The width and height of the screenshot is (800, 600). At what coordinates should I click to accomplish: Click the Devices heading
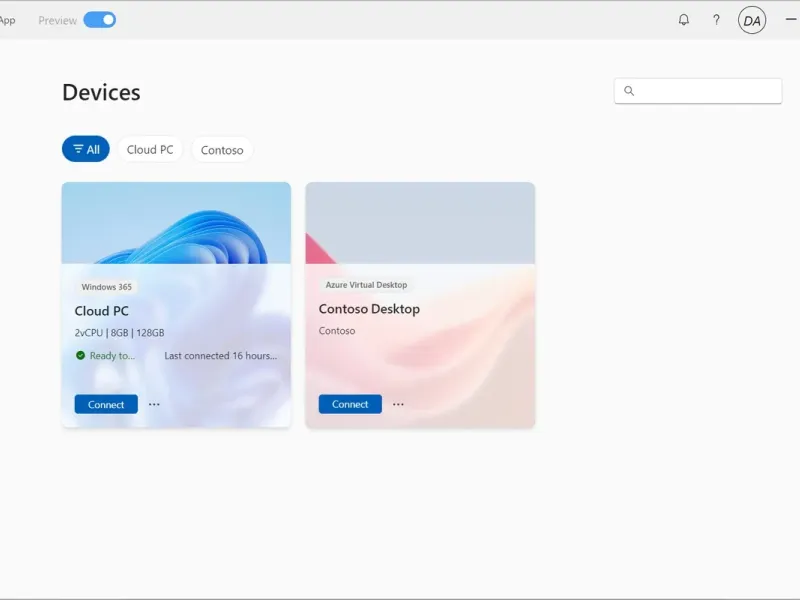point(101,92)
